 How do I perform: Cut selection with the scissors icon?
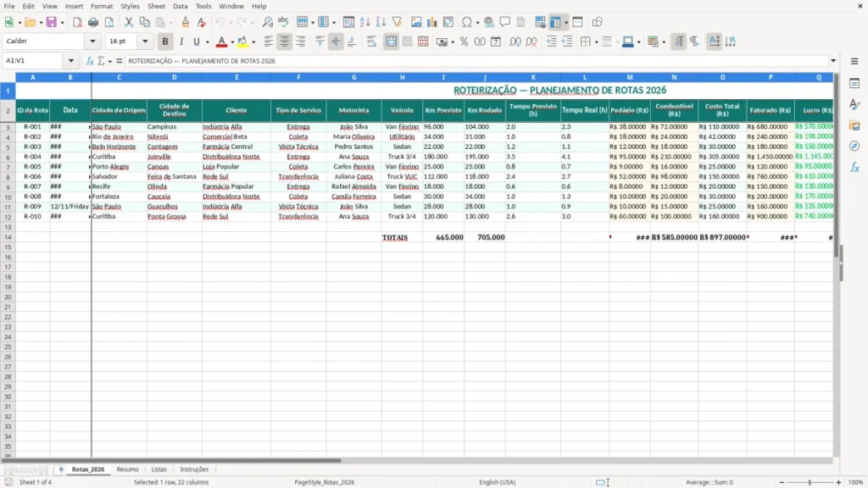click(129, 22)
